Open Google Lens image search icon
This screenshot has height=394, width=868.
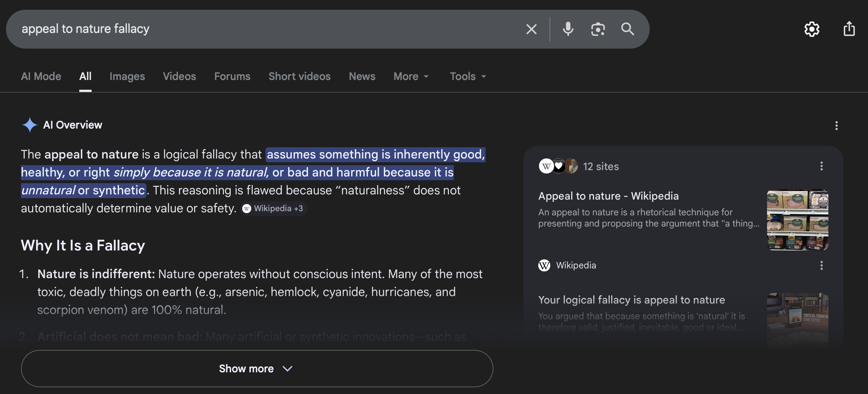point(598,29)
